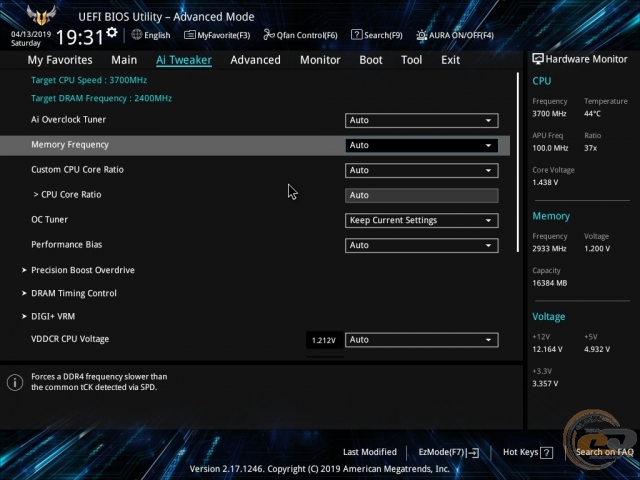Screen dimensions: 640x480
Task: Click the 04/13/2019 date text
Action: tap(31, 34)
